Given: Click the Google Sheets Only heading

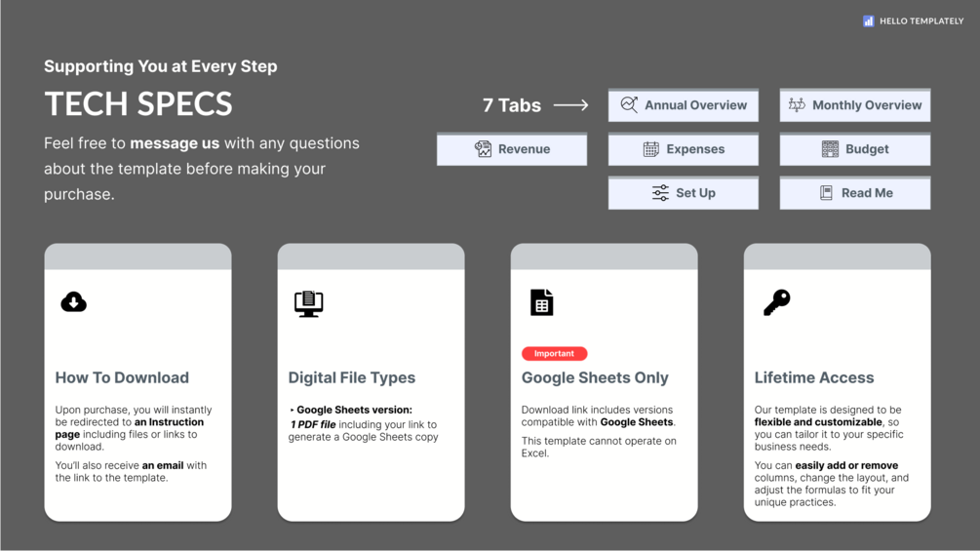Looking at the screenshot, I should pyautogui.click(x=595, y=377).
